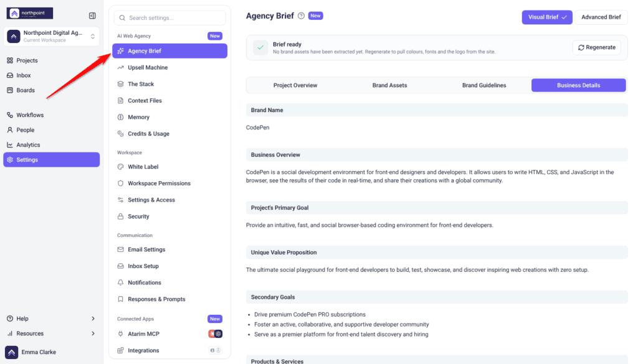Open the Agency Brief help tooltip icon

coord(301,16)
